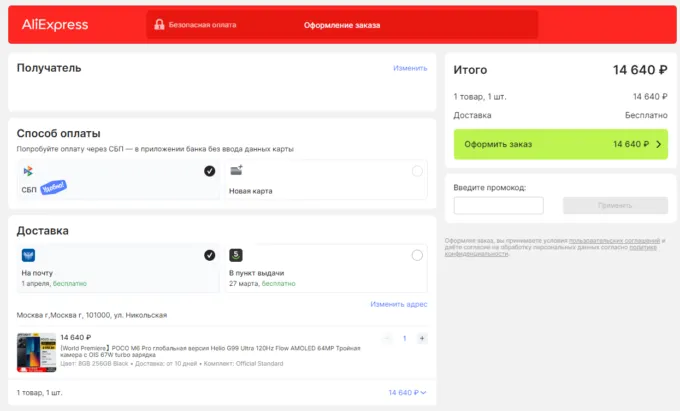Open the POCO M6 Pro product thumbnail

[x=36, y=353]
